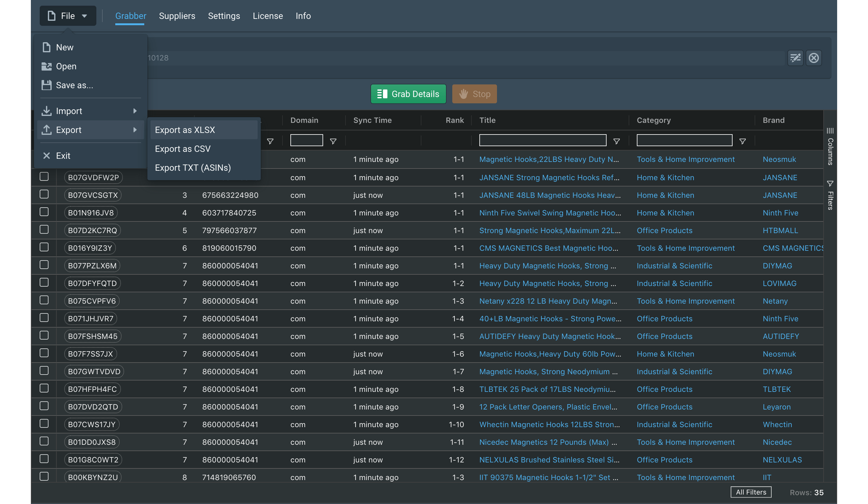Sort by the Brand column header
This screenshot has width=868, height=504.
point(774,120)
